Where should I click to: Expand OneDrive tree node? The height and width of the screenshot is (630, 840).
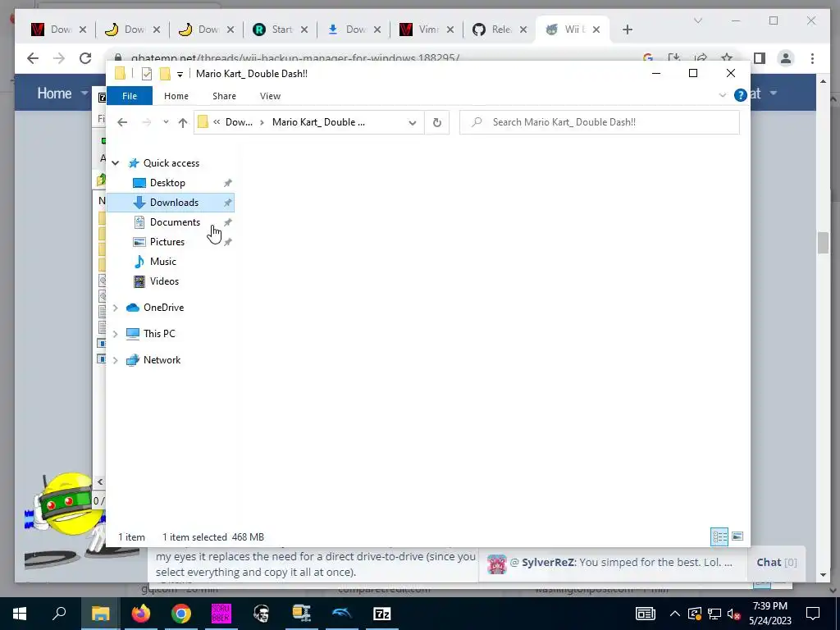coord(115,308)
